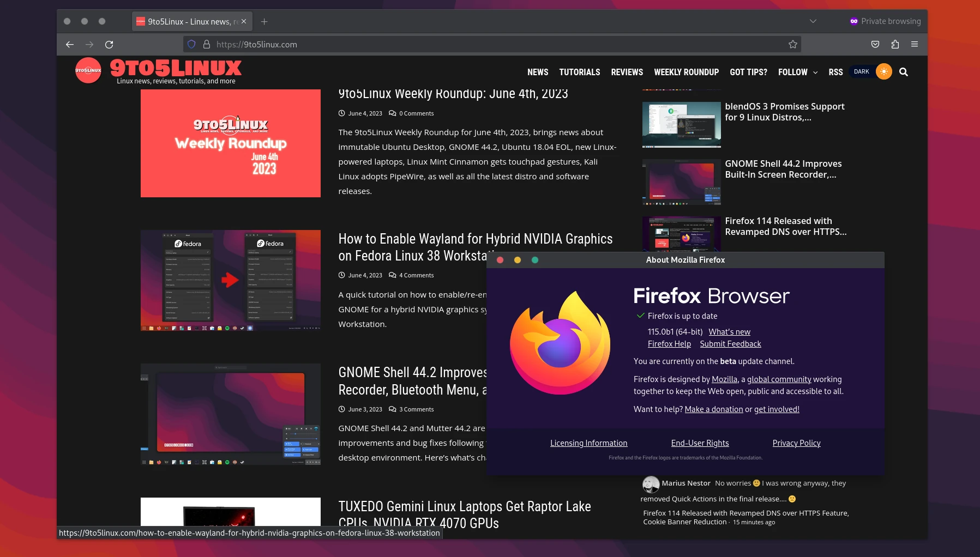The height and width of the screenshot is (557, 980).
Task: Click the Private browsing mask indicator
Action: point(854,21)
